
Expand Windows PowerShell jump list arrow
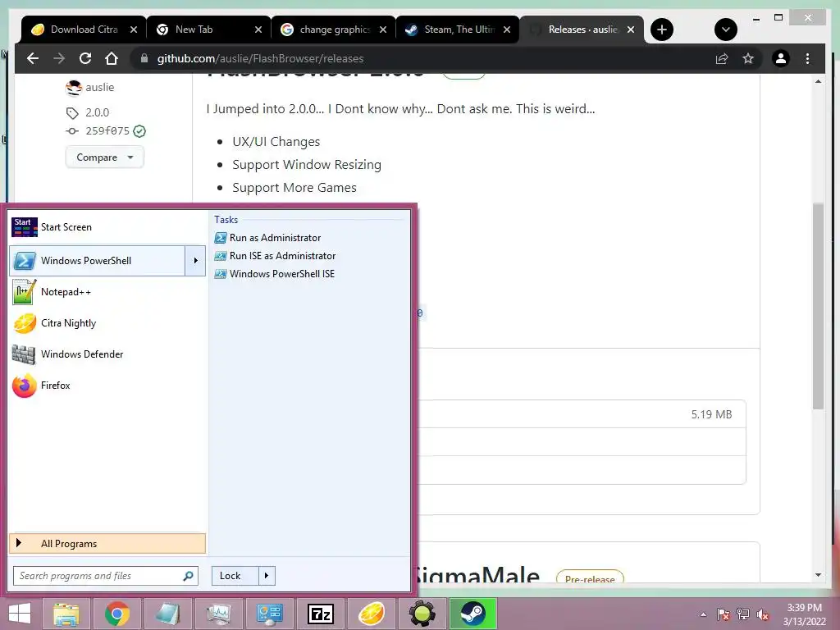(195, 261)
